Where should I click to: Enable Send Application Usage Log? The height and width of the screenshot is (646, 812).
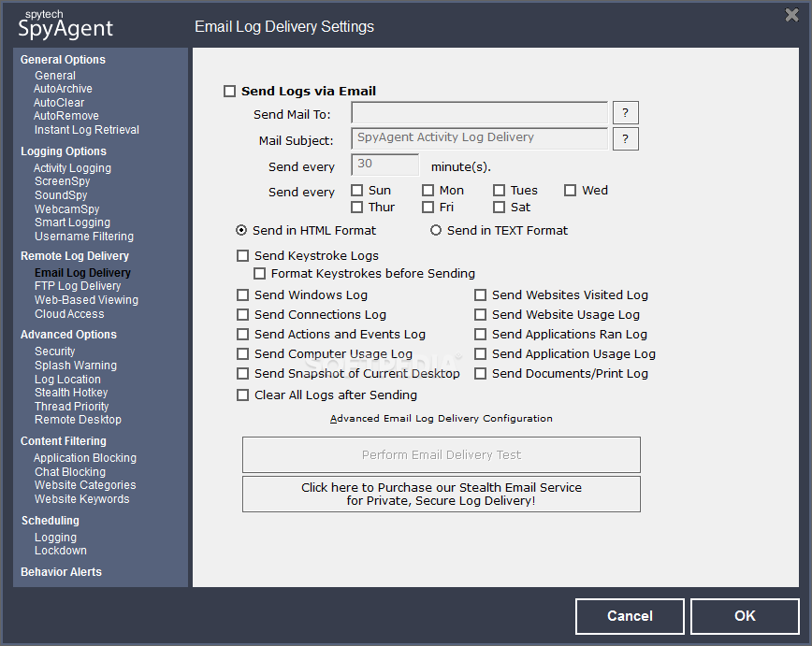coord(481,354)
